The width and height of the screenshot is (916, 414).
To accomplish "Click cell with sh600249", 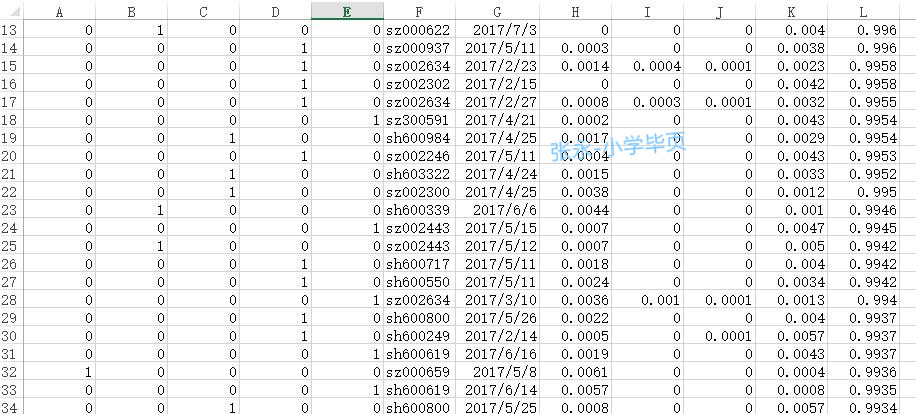I will (419, 336).
